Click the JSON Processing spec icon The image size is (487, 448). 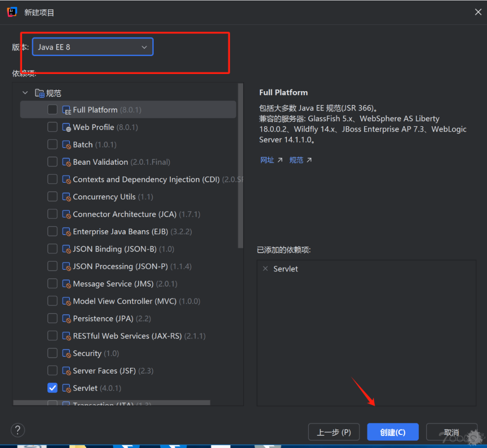66,267
